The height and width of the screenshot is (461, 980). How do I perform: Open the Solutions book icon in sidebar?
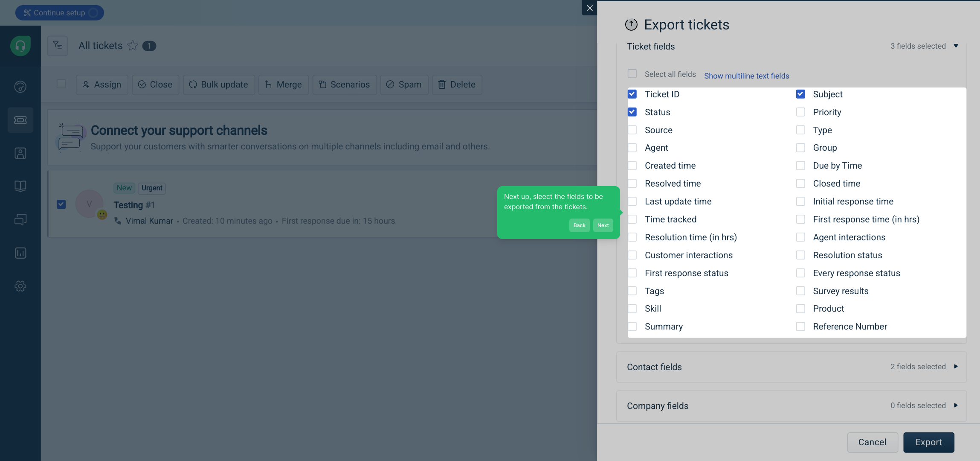click(x=20, y=186)
